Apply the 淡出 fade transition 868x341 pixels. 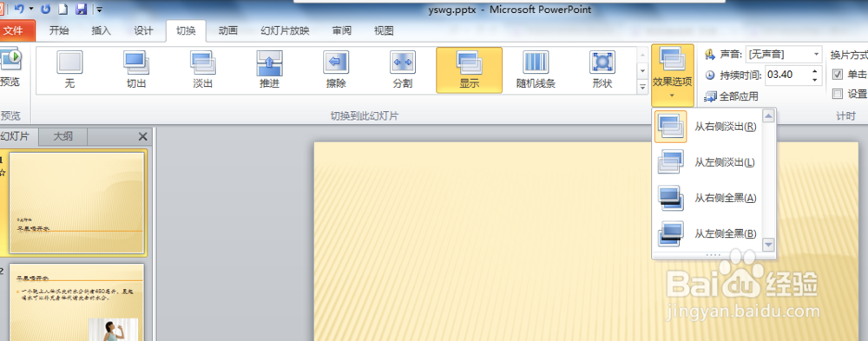pyautogui.click(x=202, y=70)
